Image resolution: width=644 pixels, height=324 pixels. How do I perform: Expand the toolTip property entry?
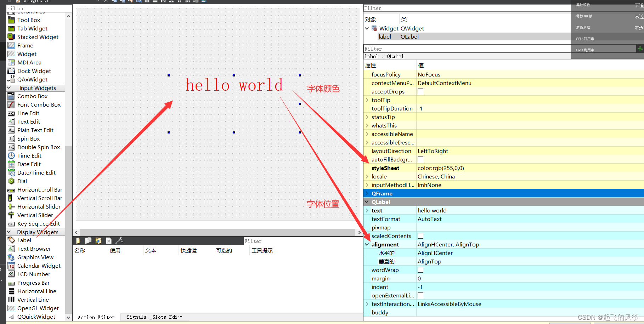click(367, 100)
